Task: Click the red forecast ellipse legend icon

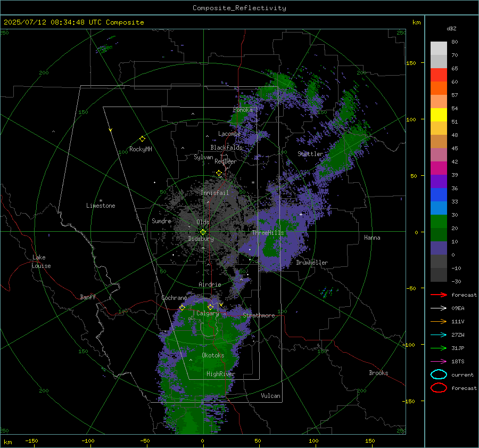Action: pyautogui.click(x=439, y=388)
